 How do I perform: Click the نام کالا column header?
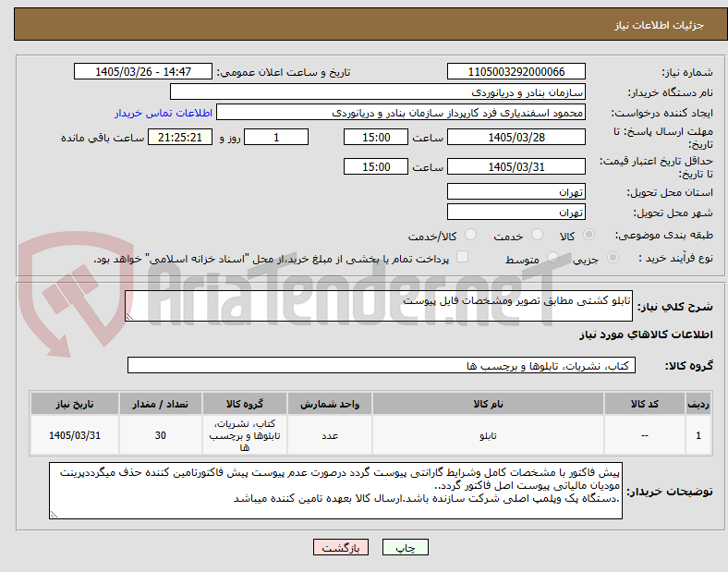coord(488,404)
